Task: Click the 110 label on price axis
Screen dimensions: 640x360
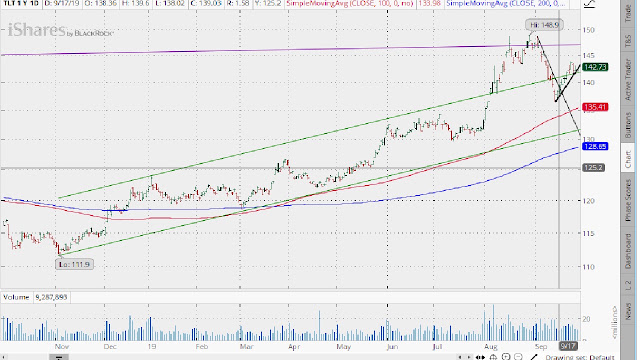Action: point(589,267)
